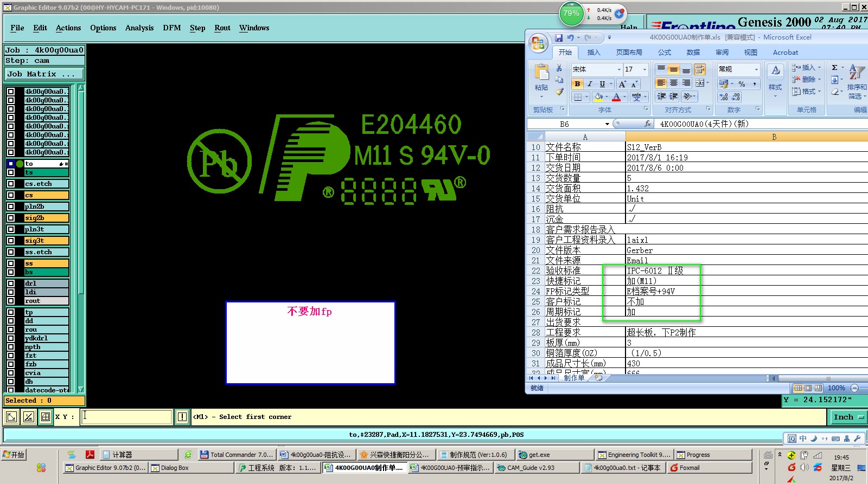Image resolution: width=868 pixels, height=484 pixels.
Task: Switch to 'Foxmail' taskbar button
Action: (x=710, y=468)
